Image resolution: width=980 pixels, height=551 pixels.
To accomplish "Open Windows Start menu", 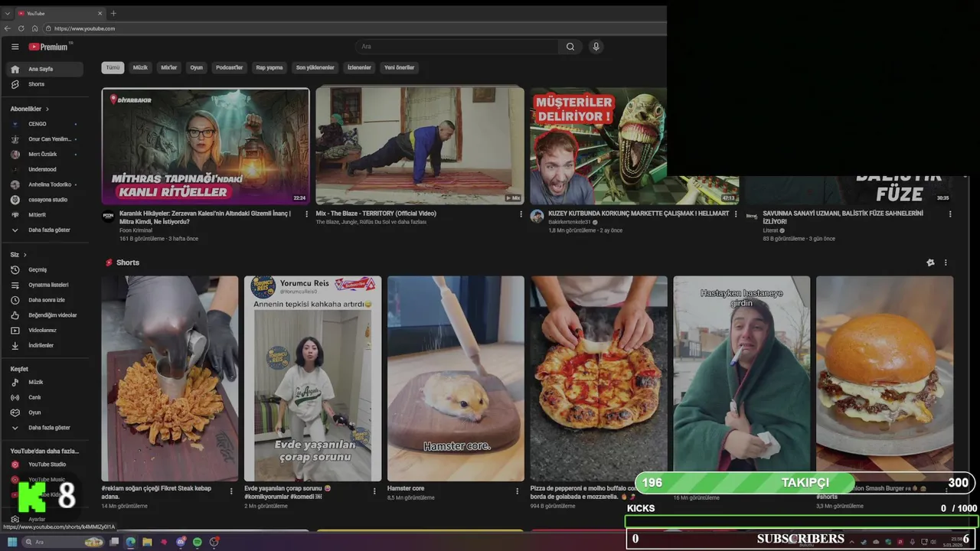I will tap(12, 542).
